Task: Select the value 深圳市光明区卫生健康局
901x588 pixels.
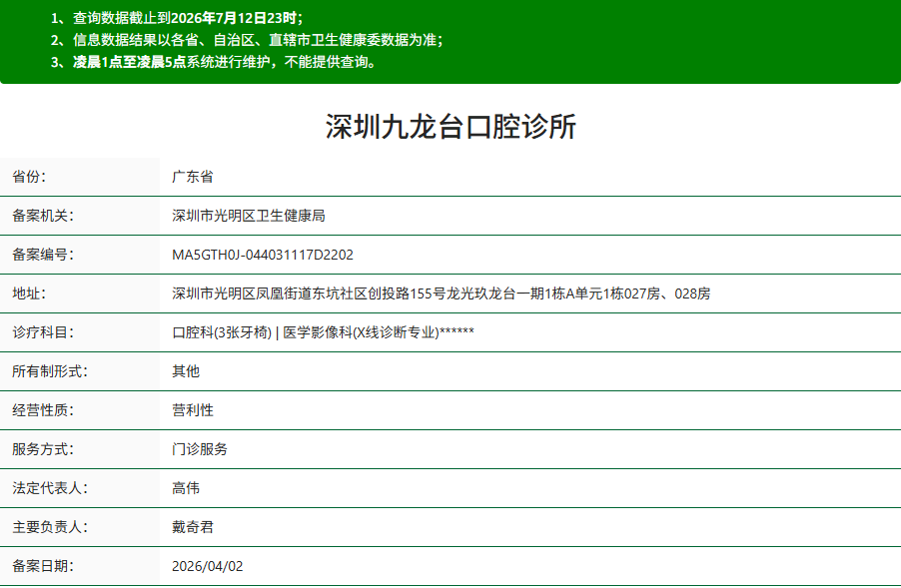Action: (x=249, y=216)
